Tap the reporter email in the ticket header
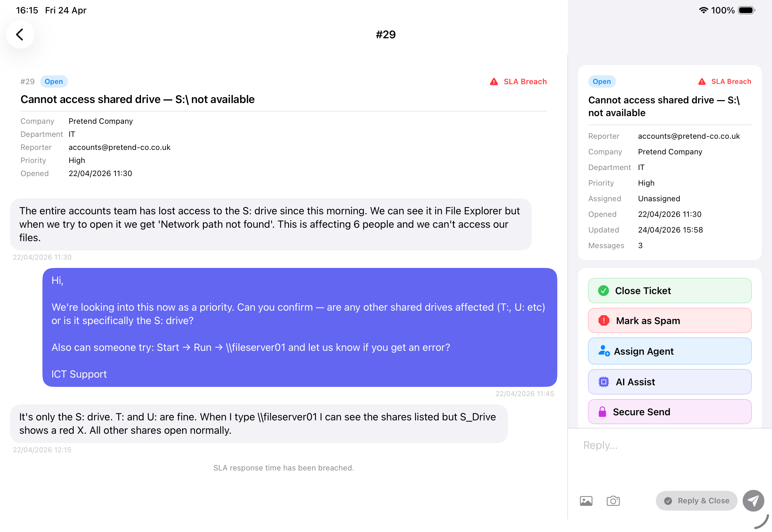 119,147
